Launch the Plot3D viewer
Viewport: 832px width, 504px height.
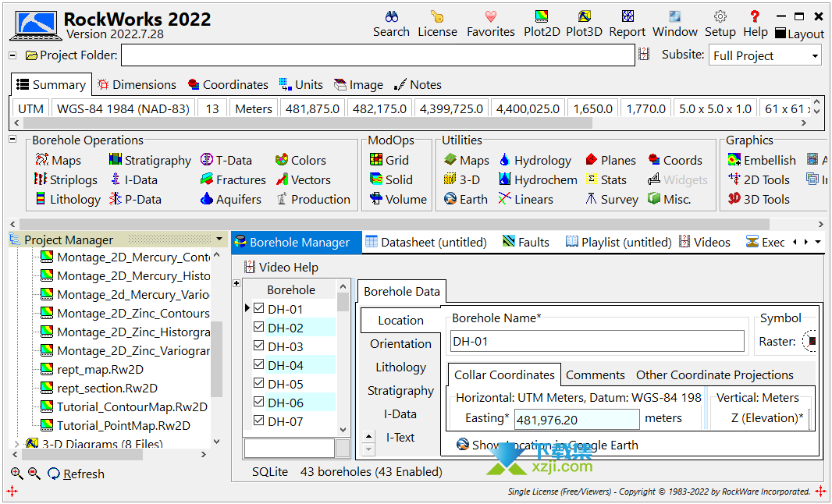point(584,24)
